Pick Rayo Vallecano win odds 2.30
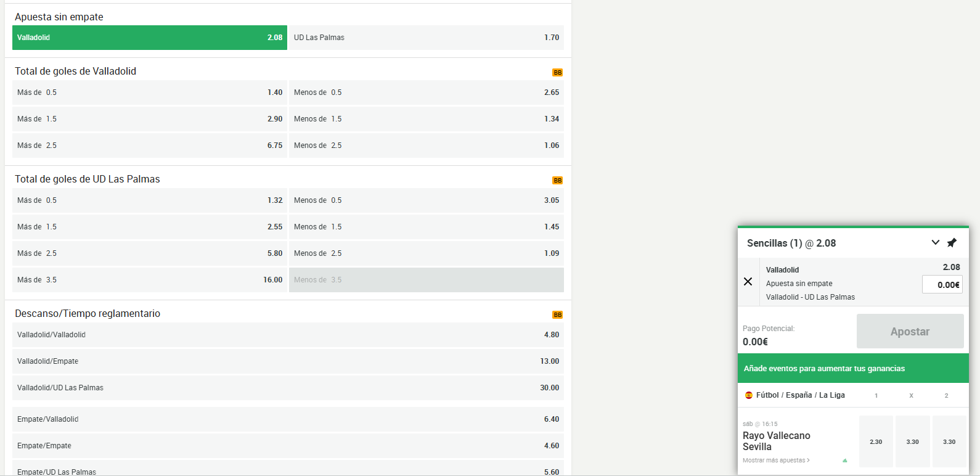This screenshot has width=980, height=476. (876, 441)
